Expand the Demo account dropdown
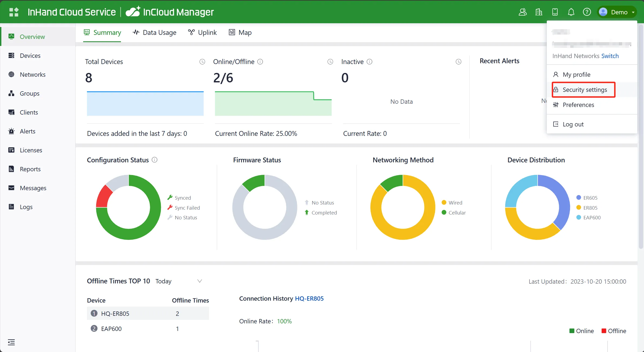Screen dimensions: 644x352 pyautogui.click(x=617, y=12)
